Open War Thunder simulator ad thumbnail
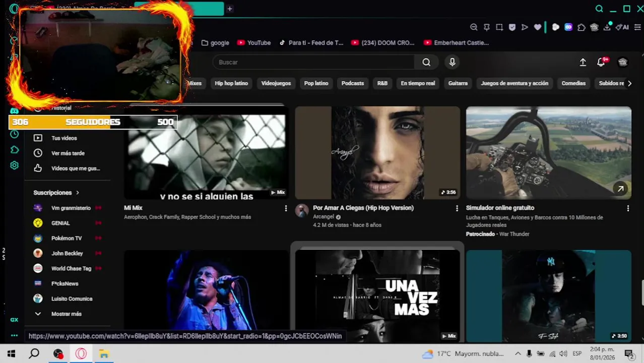The width and height of the screenshot is (644, 363). pyautogui.click(x=549, y=153)
